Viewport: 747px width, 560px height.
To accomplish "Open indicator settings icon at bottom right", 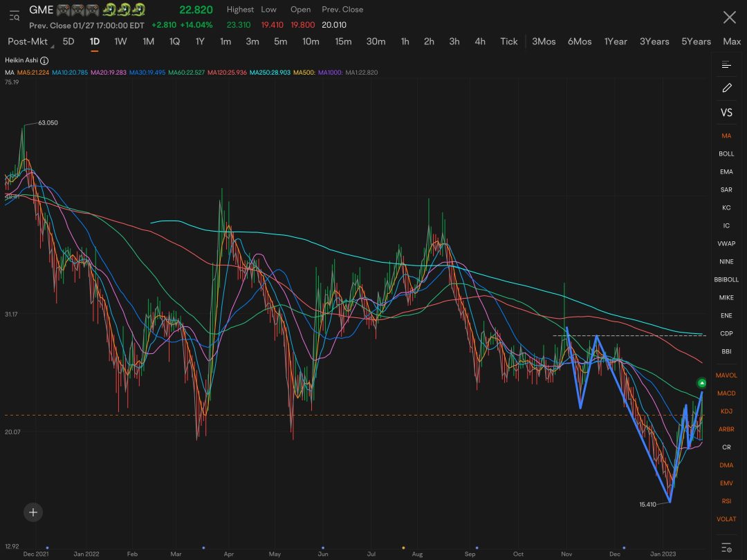I will pos(726,548).
